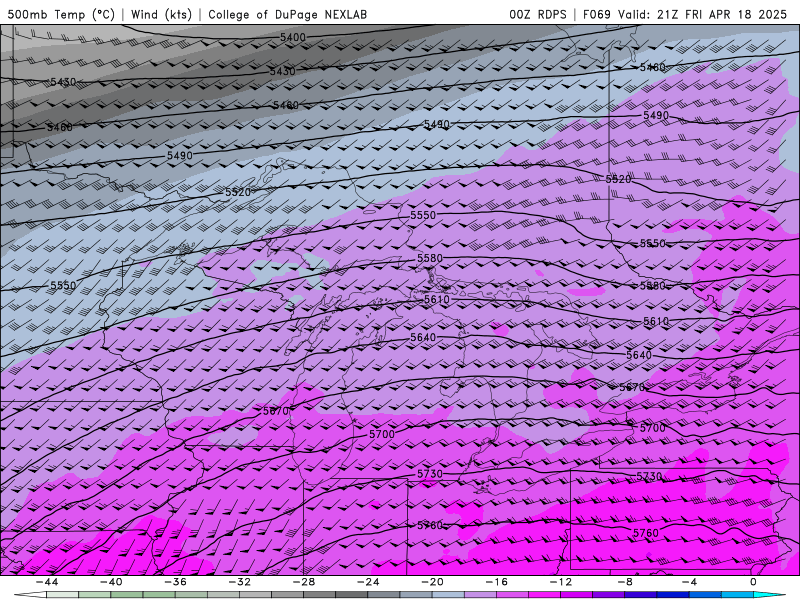Click the -16 color bar label
This screenshot has height=600, width=800.
[496, 582]
